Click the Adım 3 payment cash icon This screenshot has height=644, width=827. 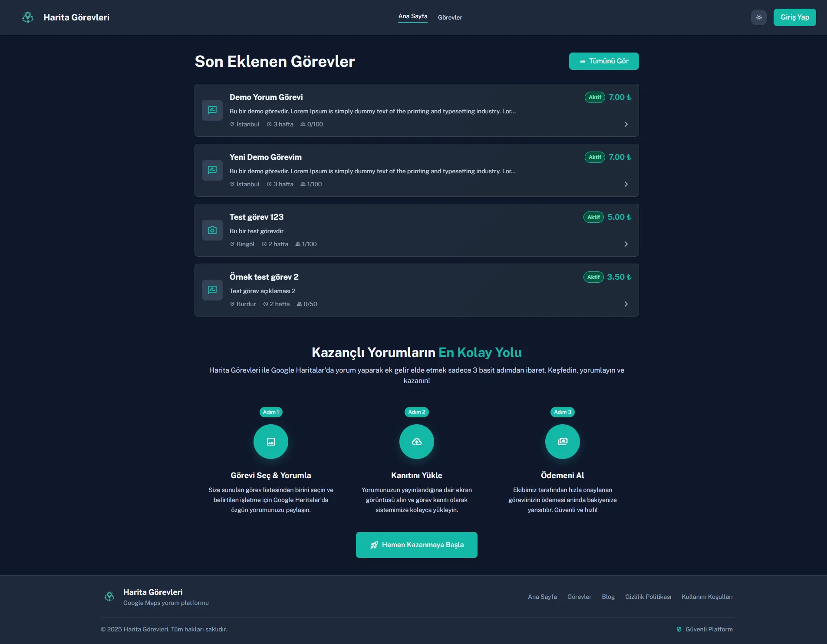pyautogui.click(x=563, y=442)
